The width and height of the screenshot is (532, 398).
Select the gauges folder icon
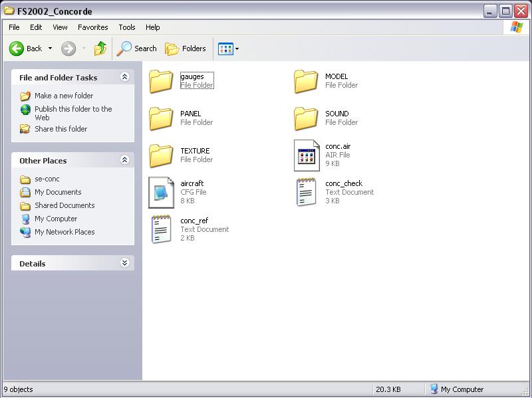tap(161, 81)
